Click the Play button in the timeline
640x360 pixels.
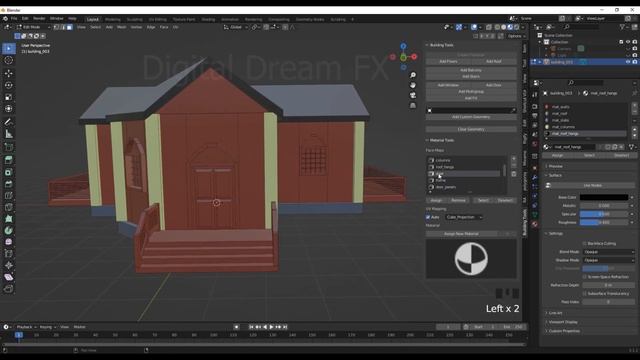[271, 327]
